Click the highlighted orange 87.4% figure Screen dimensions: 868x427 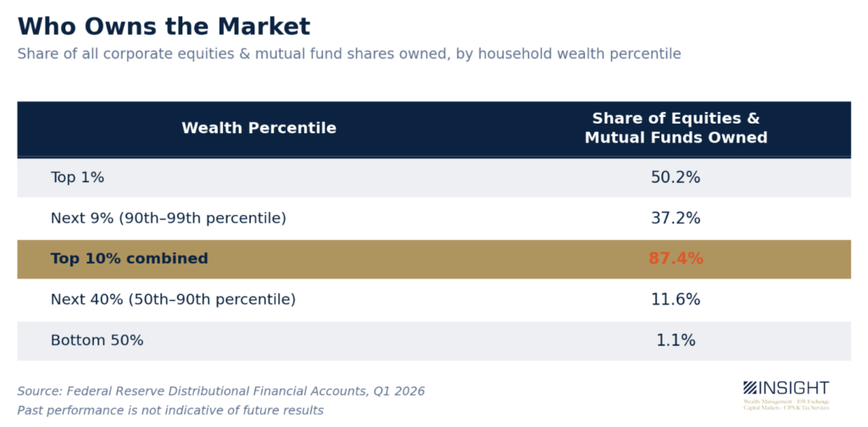point(676,259)
